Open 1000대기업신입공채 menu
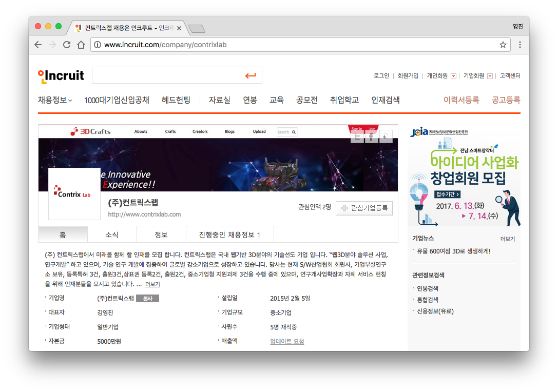Screen dimensions: 558x392 [117, 100]
